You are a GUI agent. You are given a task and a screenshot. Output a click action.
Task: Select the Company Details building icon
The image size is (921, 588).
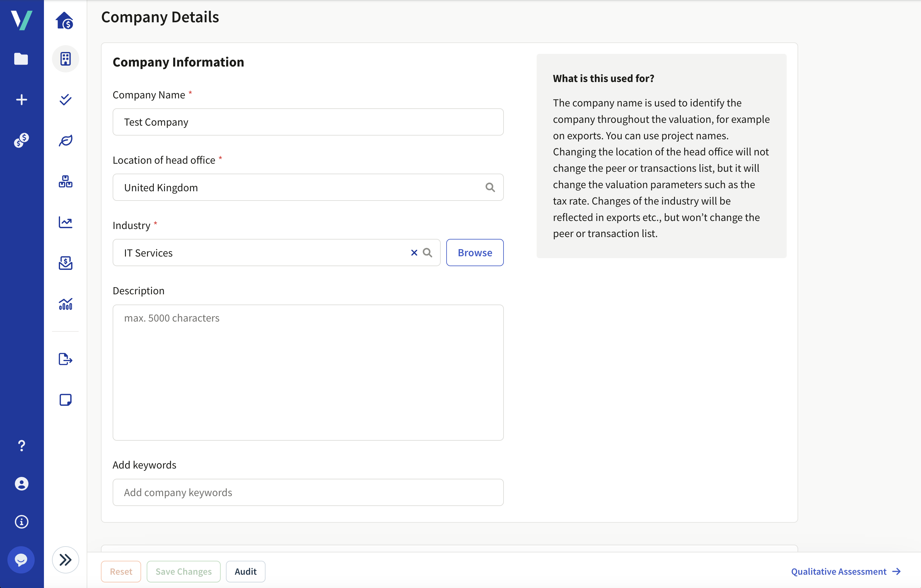click(x=65, y=59)
